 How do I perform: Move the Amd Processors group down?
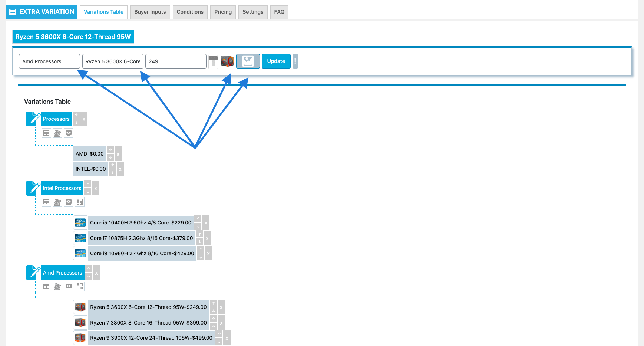(89, 276)
